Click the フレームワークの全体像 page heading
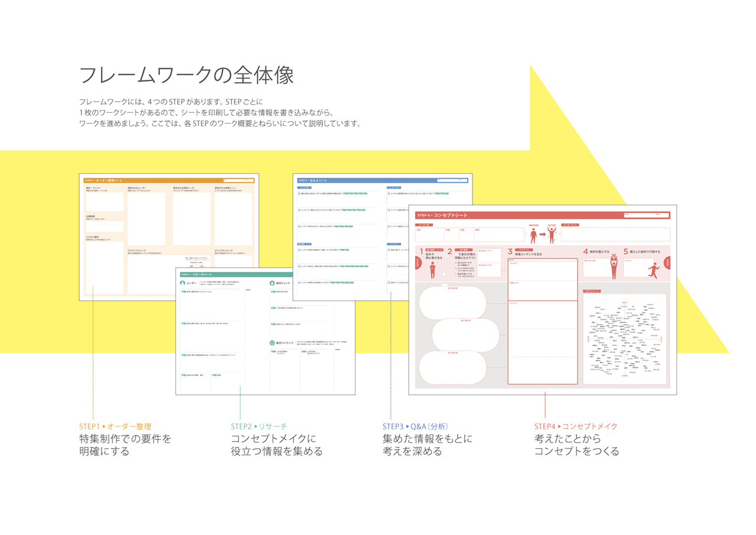The height and width of the screenshot is (535, 756). pos(186,76)
